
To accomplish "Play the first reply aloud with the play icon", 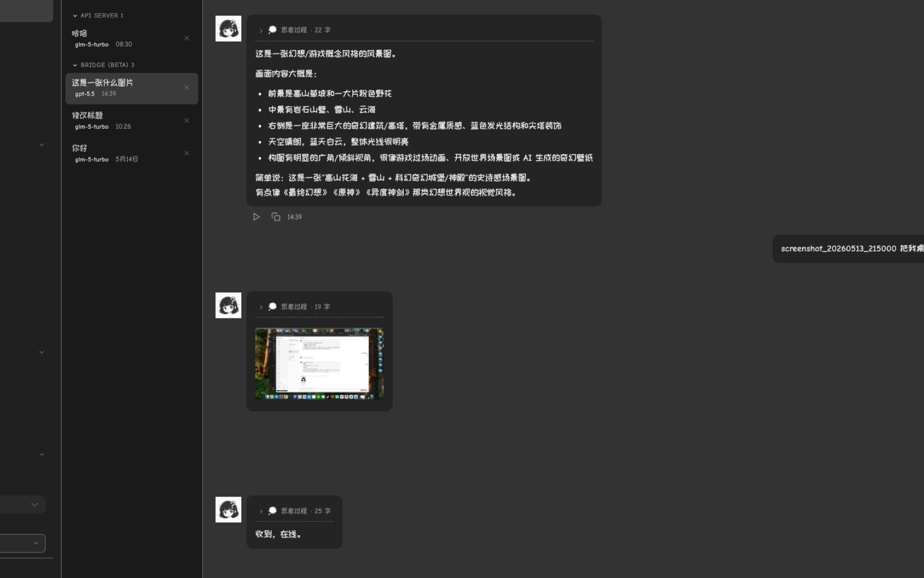I will 256,217.
